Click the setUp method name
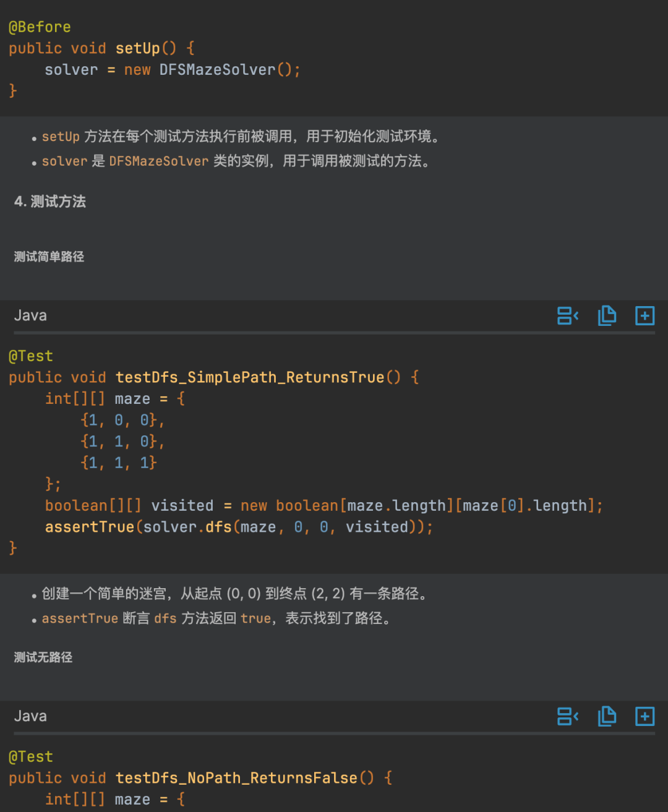Image resolution: width=668 pixels, height=812 pixels. (x=137, y=48)
